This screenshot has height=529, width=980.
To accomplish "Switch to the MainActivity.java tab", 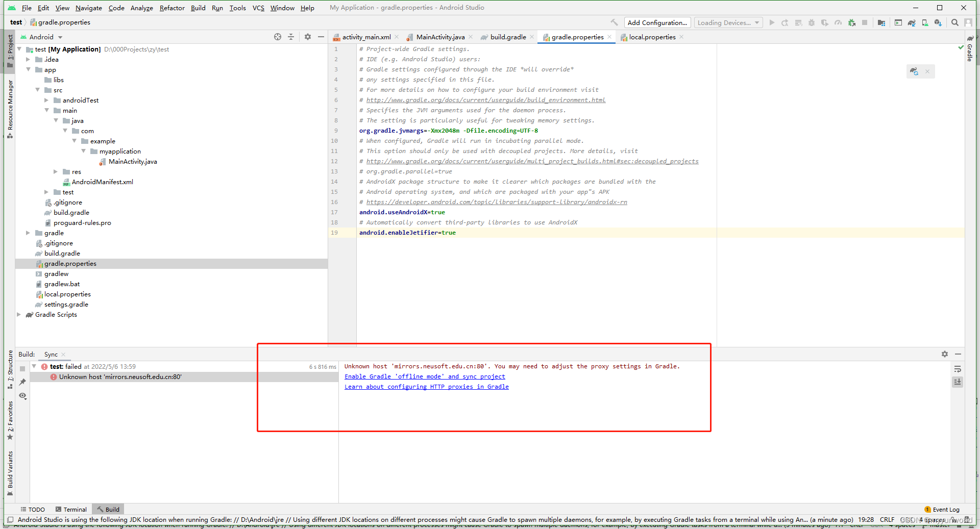I will coord(440,37).
